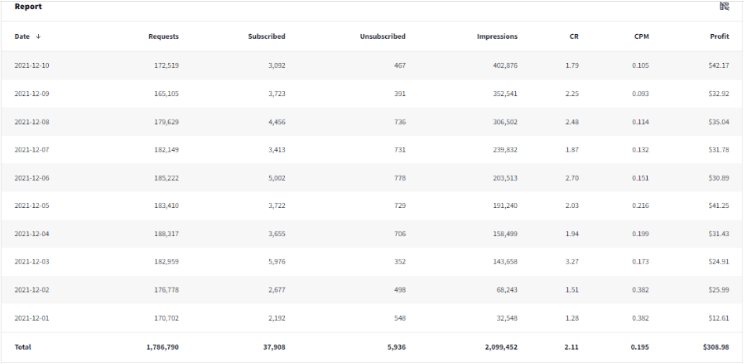Screen dimensions: 744x364
Task: Click impressions value 239,832
Action: pyautogui.click(x=505, y=149)
